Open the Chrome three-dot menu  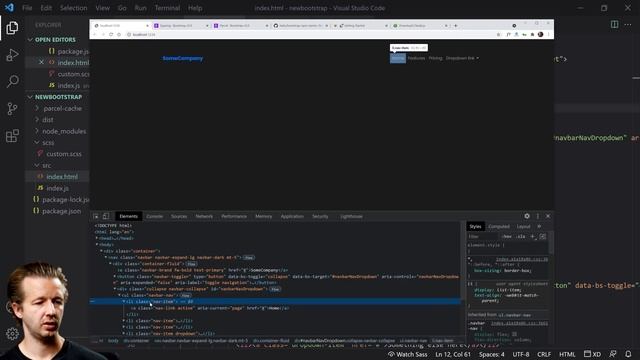[549, 35]
